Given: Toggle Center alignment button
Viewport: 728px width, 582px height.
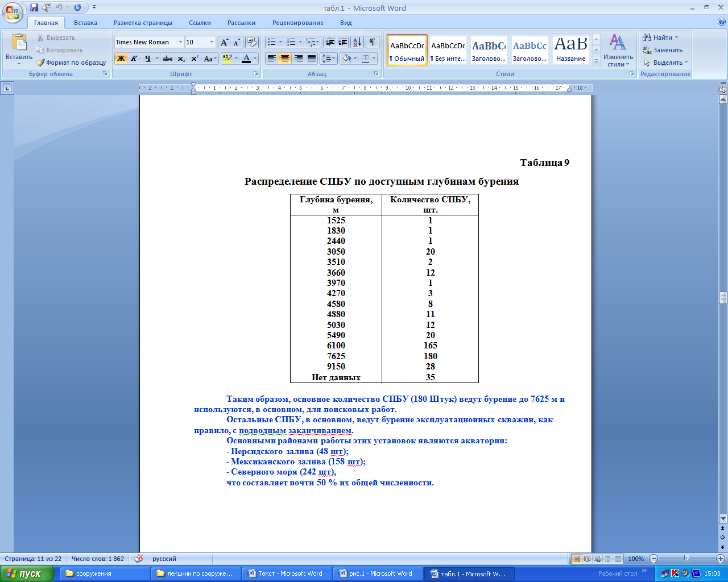Looking at the screenshot, I should click(285, 59).
